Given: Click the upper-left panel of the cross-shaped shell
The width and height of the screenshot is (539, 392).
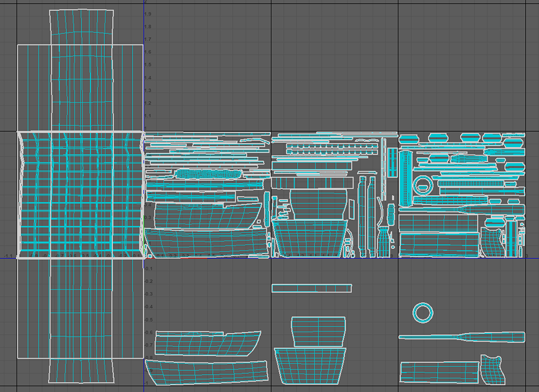Looking at the screenshot, I should (34, 88).
